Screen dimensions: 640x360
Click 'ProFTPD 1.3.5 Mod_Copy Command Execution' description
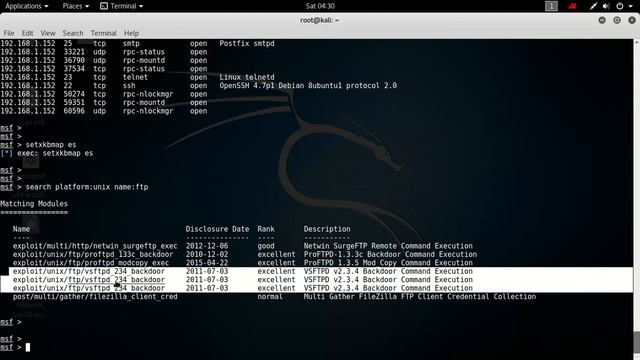point(388,263)
